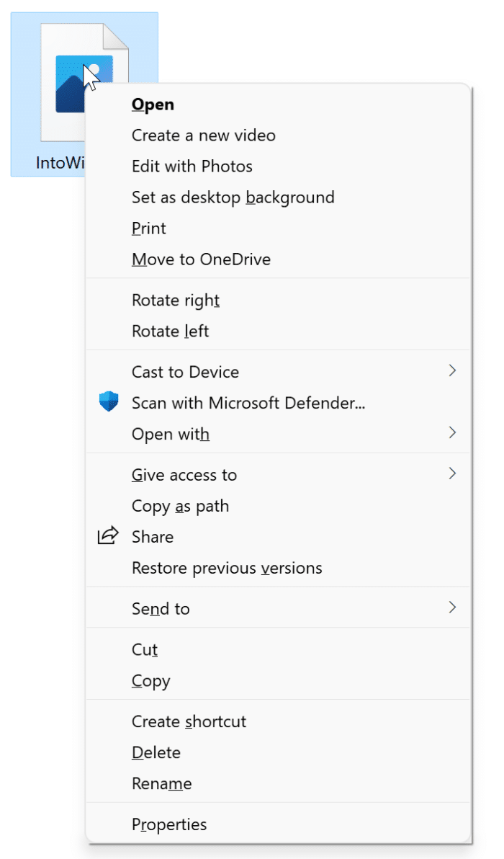This screenshot has height=859, width=504.
Task: Set image as desktop background
Action: 233,197
